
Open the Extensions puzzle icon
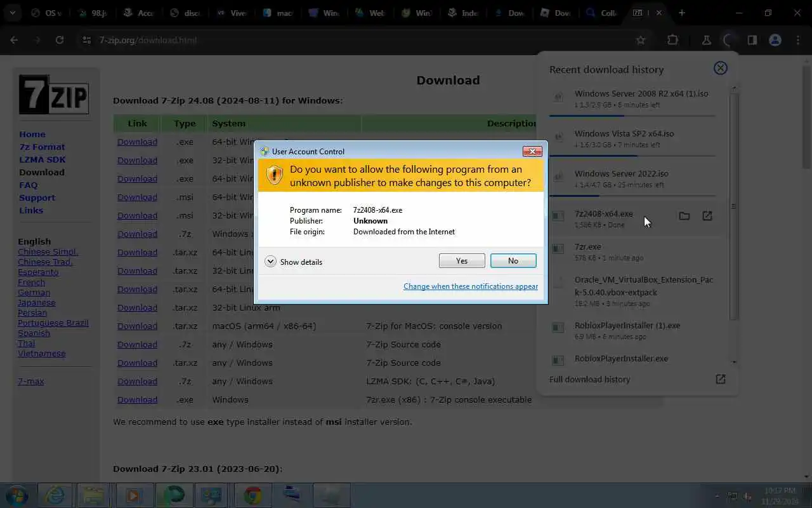(x=672, y=40)
